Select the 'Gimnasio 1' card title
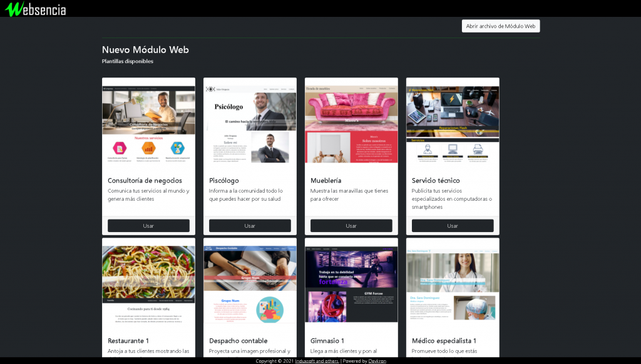The height and width of the screenshot is (364, 641). pyautogui.click(x=327, y=341)
